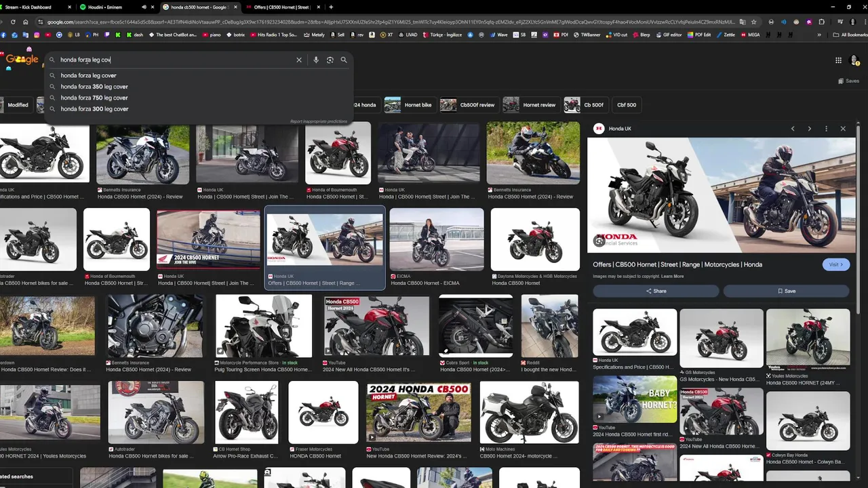This screenshot has height=488, width=868.
Task: Choose suggestion 'honda forza 750 leg cover'
Action: point(198,98)
